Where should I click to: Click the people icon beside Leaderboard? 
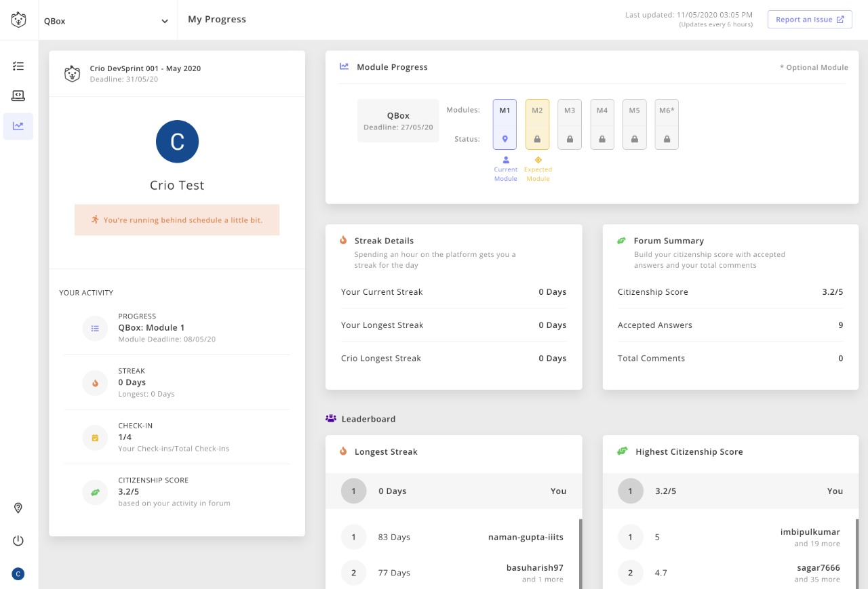coord(331,418)
